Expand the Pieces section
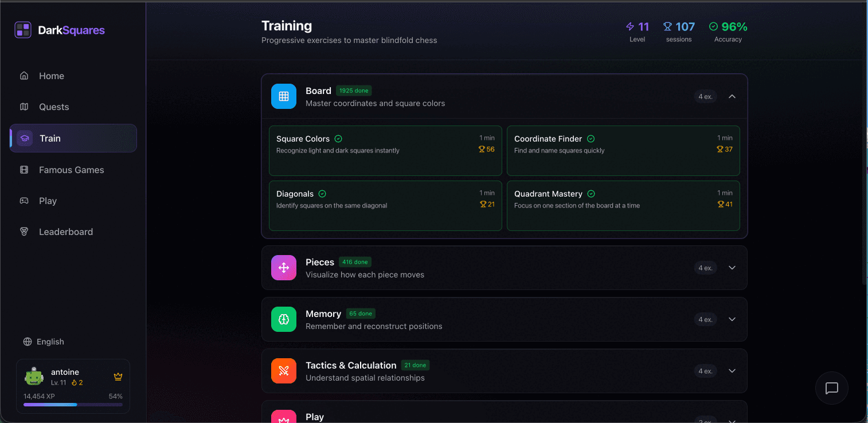Viewport: 868px width, 423px height. pos(732,268)
